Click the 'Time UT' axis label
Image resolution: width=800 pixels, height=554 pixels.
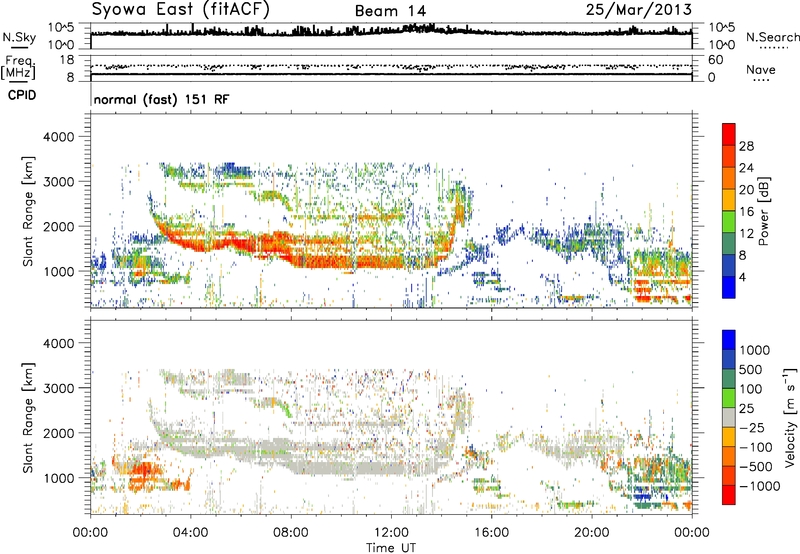click(x=391, y=548)
